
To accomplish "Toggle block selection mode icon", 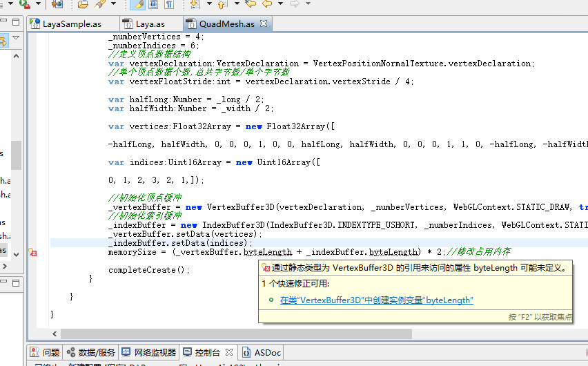I will (153, 4).
